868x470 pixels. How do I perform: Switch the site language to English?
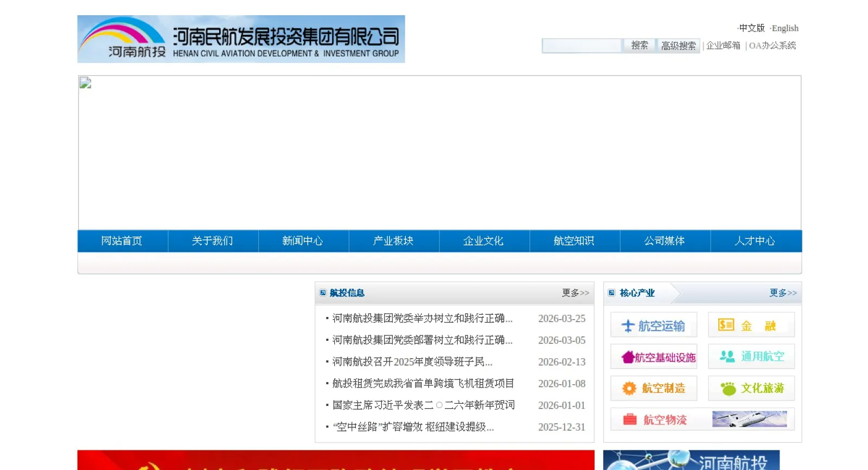click(784, 28)
